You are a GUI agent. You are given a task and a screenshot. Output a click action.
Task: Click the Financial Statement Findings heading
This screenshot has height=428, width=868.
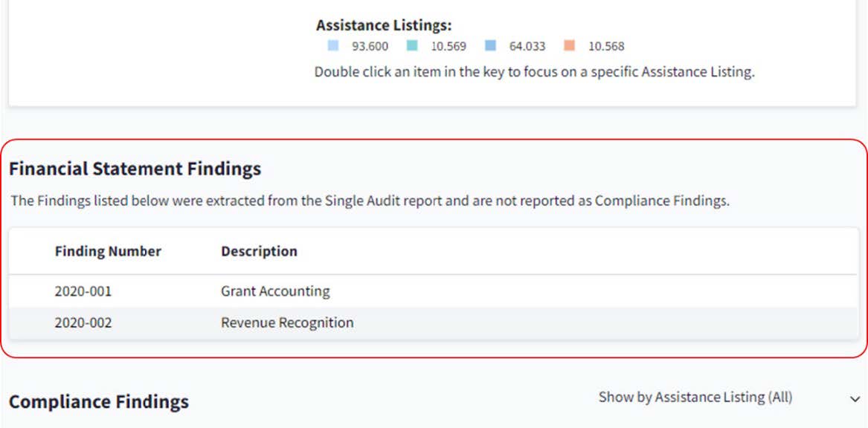(135, 169)
